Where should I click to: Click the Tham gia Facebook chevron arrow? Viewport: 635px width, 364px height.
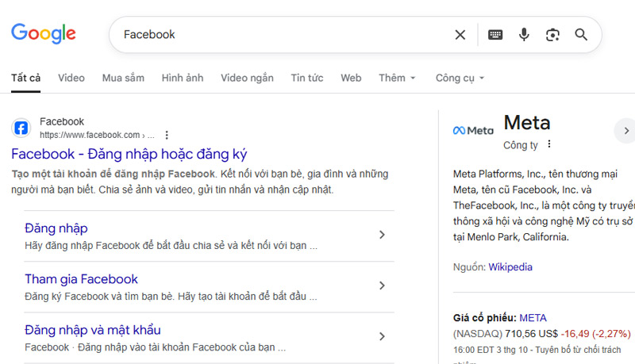point(382,285)
